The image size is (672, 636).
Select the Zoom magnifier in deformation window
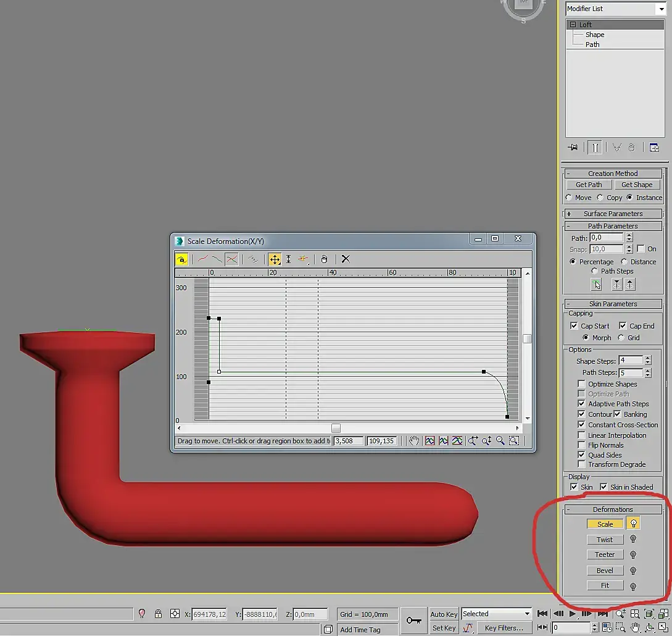click(x=500, y=441)
